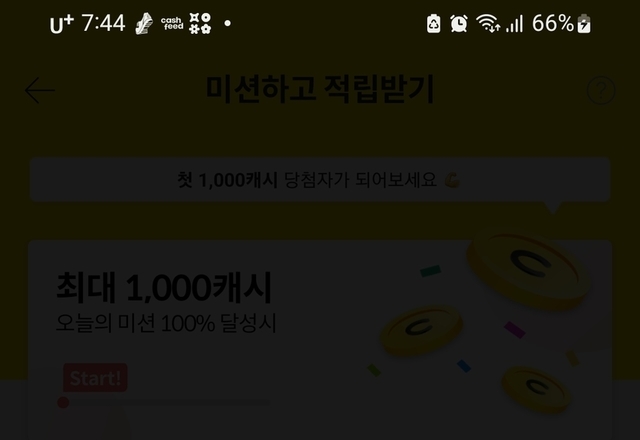640x440 pixels.
Task: Tap the back arrow icon
Action: click(40, 90)
